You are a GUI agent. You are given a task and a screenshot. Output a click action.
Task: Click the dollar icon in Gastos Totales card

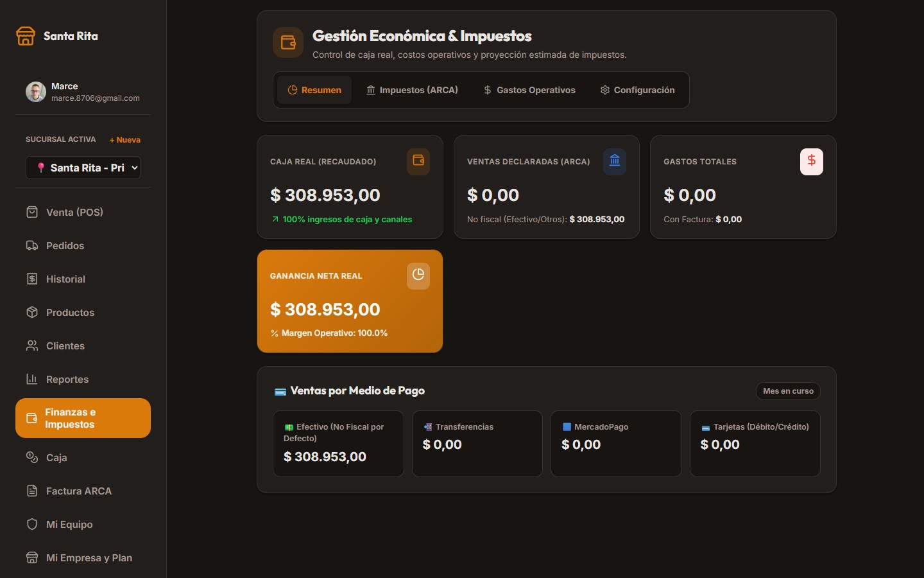(x=812, y=161)
